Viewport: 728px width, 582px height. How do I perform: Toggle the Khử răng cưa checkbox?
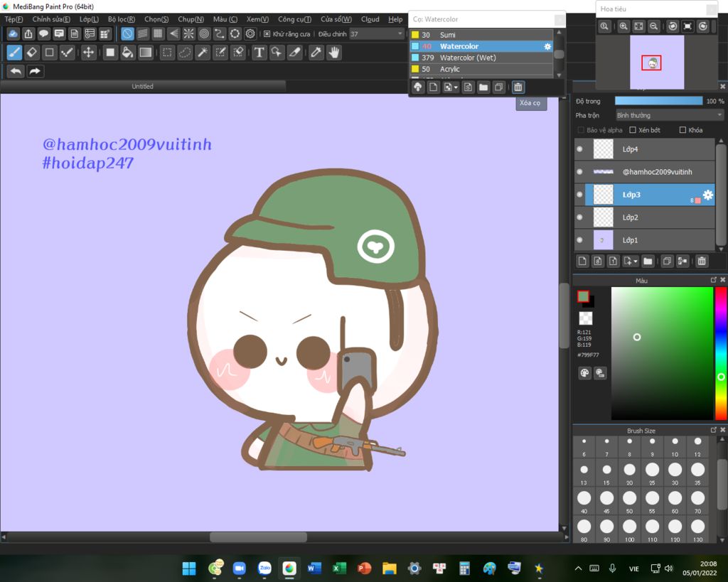point(267,34)
